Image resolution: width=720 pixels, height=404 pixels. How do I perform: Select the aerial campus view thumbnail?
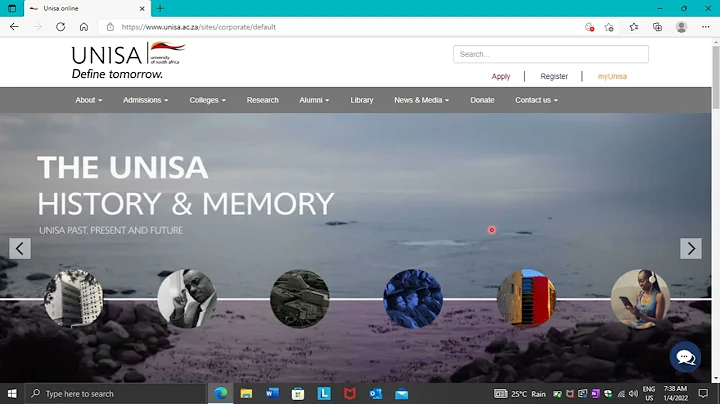tap(300, 299)
